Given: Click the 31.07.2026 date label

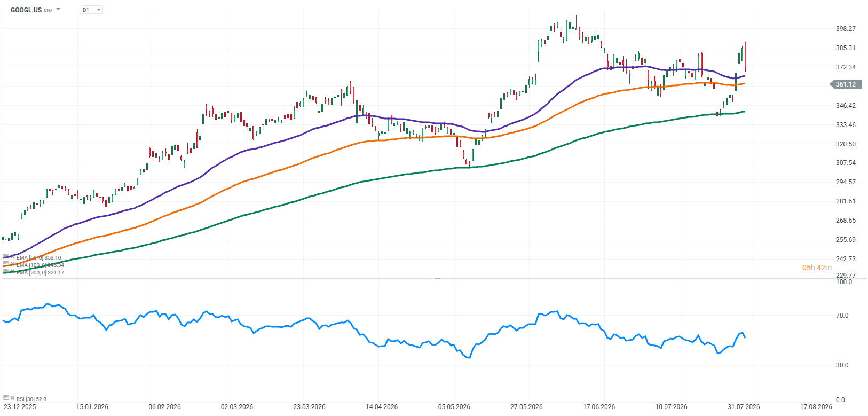Looking at the screenshot, I should (x=744, y=407).
